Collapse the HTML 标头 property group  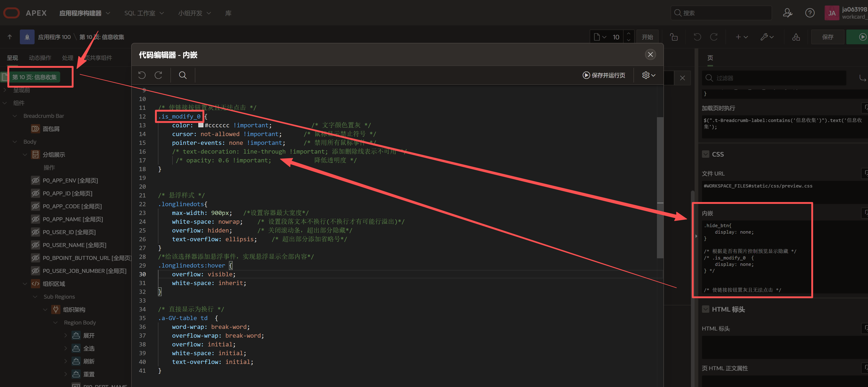tap(706, 310)
